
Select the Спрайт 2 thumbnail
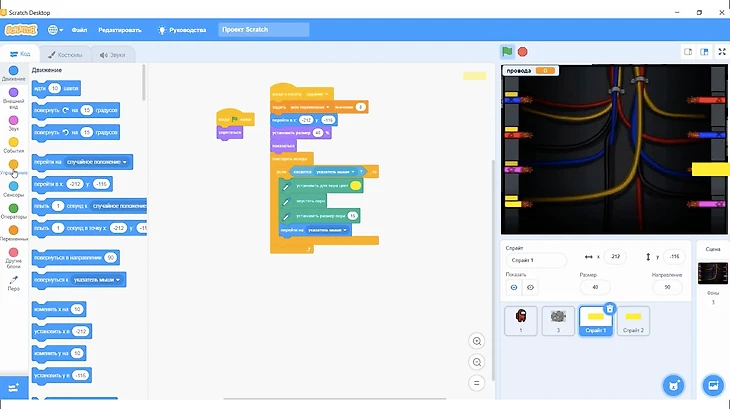click(633, 320)
